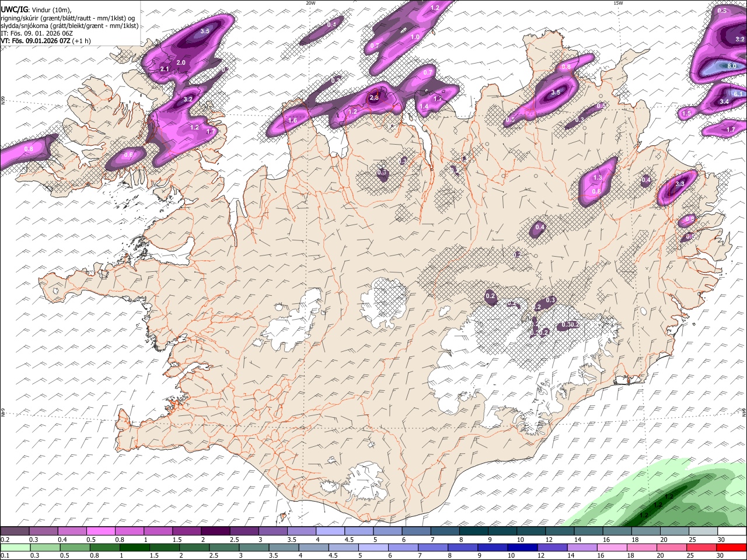747x560 pixels.
Task: Click the 'VT: Fös. 09.01.2026 07Z (+1 h)' line
Action: pyautogui.click(x=46, y=41)
